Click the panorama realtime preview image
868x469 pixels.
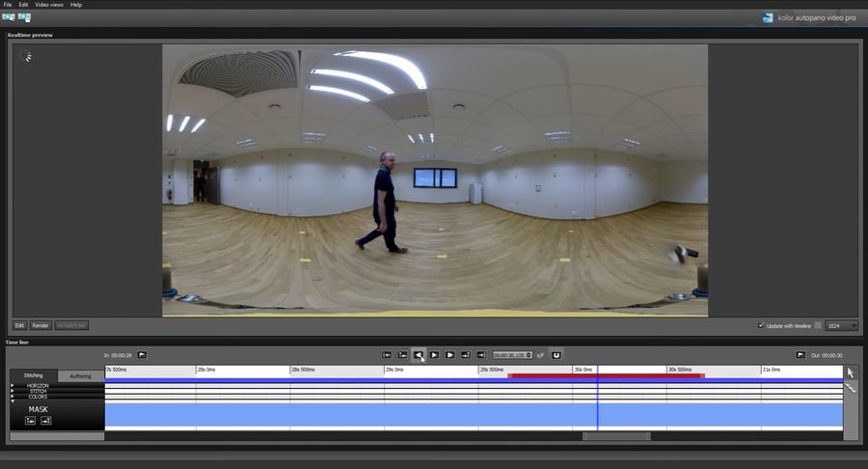(x=435, y=180)
